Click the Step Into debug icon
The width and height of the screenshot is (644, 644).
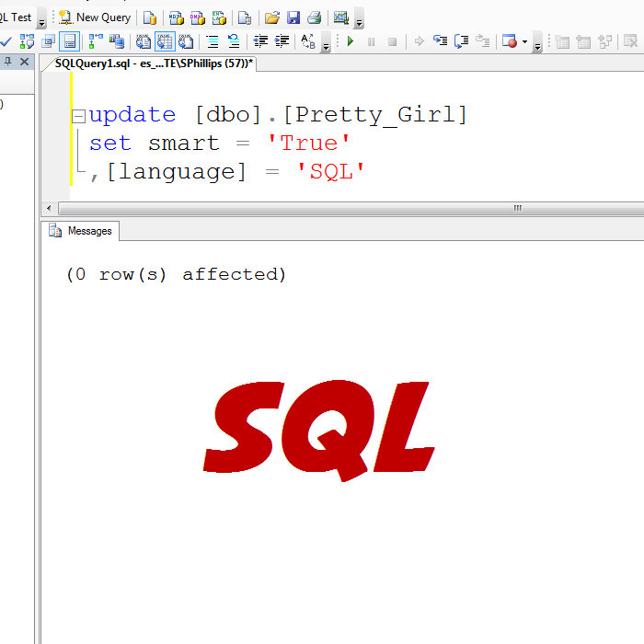pos(440,41)
